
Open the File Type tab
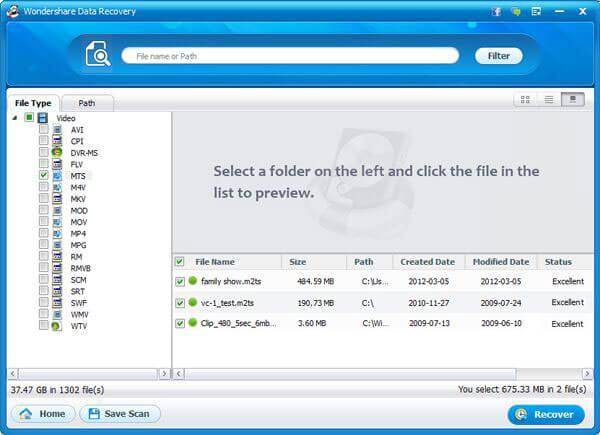click(x=33, y=103)
